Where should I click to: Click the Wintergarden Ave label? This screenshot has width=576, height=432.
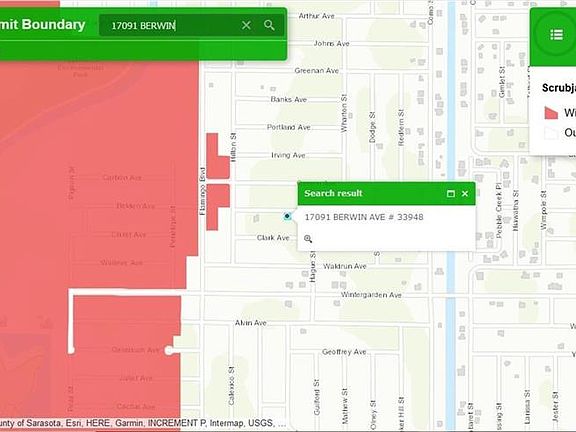[371, 295]
